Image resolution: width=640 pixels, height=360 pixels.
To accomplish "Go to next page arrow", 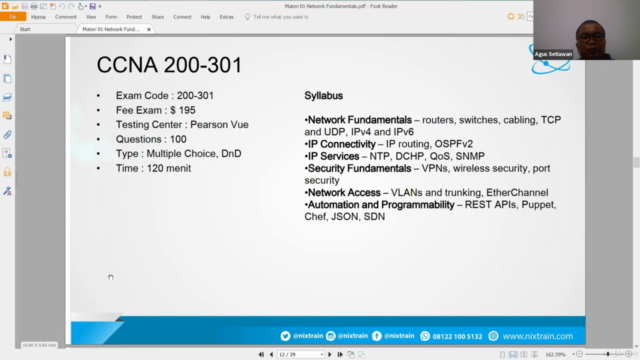I will pos(330,355).
